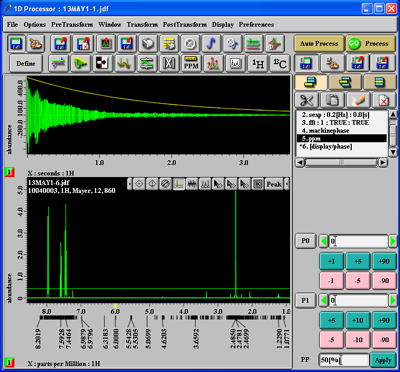Select the 1H nucleus button
Image resolution: width=400 pixels, height=372 pixels.
(257, 63)
